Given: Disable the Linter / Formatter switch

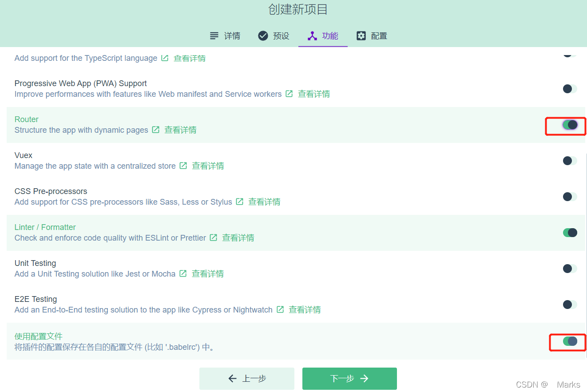Looking at the screenshot, I should tap(570, 233).
